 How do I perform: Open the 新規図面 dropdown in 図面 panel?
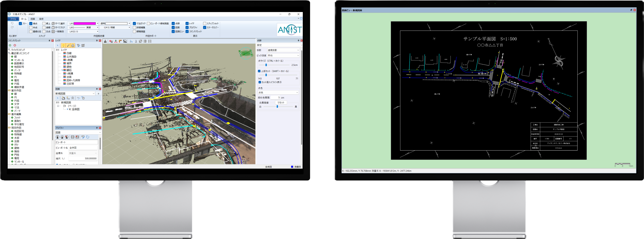[75, 94]
